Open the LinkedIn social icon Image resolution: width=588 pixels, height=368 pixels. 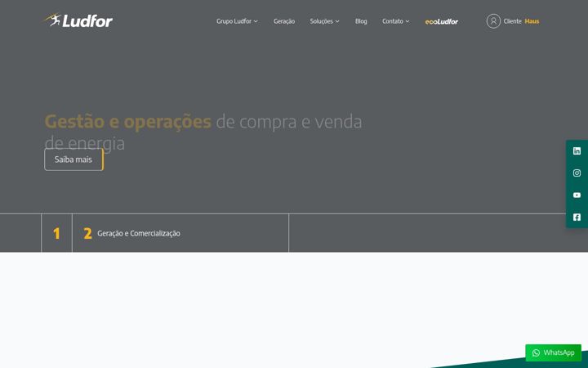577,151
